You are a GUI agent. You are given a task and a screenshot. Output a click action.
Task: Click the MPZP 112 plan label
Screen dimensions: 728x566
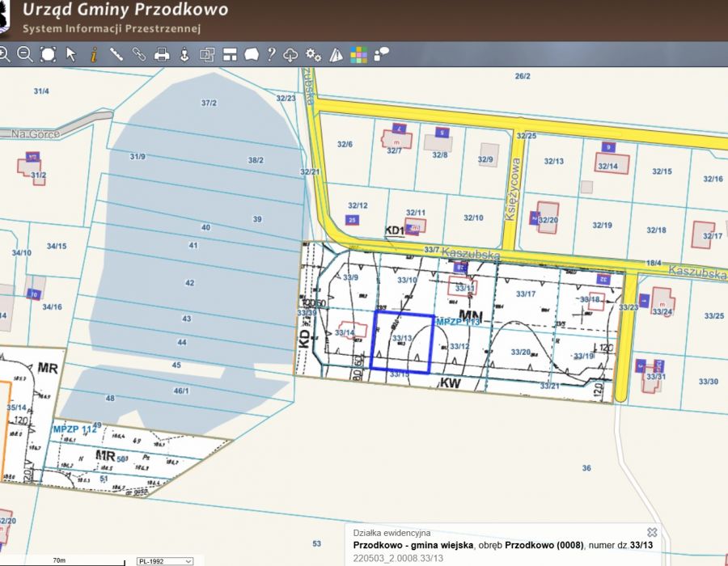click(74, 429)
